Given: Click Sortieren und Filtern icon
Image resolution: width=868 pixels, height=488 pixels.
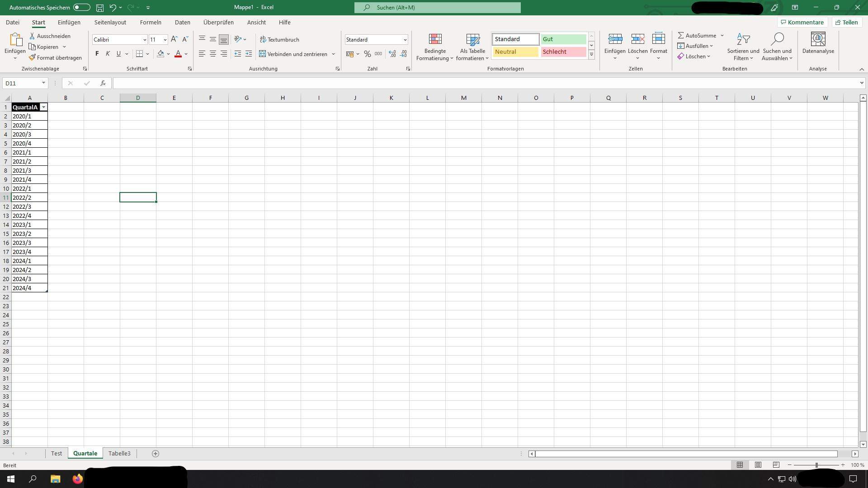Looking at the screenshot, I should point(743,39).
